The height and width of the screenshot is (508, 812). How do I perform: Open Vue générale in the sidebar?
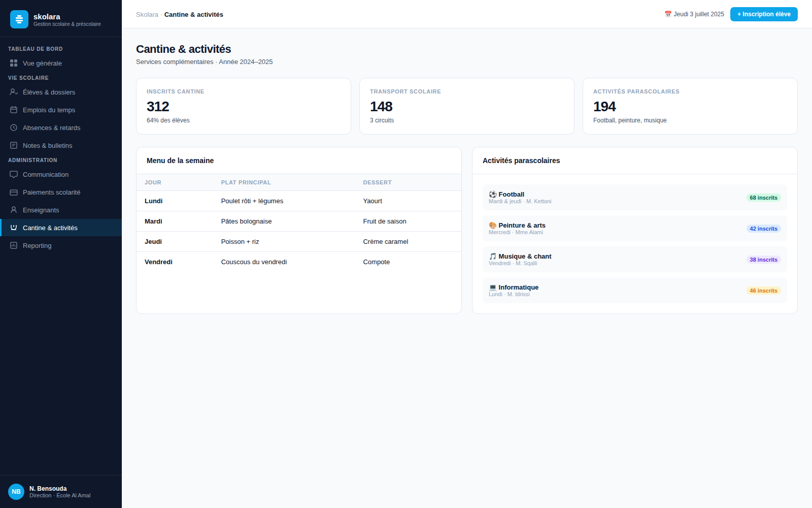61,63
